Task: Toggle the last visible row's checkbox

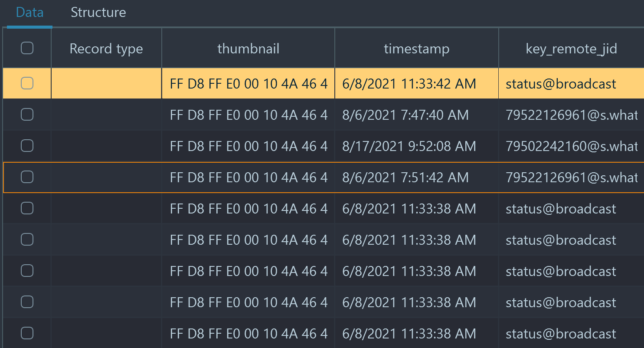Action: (27, 333)
